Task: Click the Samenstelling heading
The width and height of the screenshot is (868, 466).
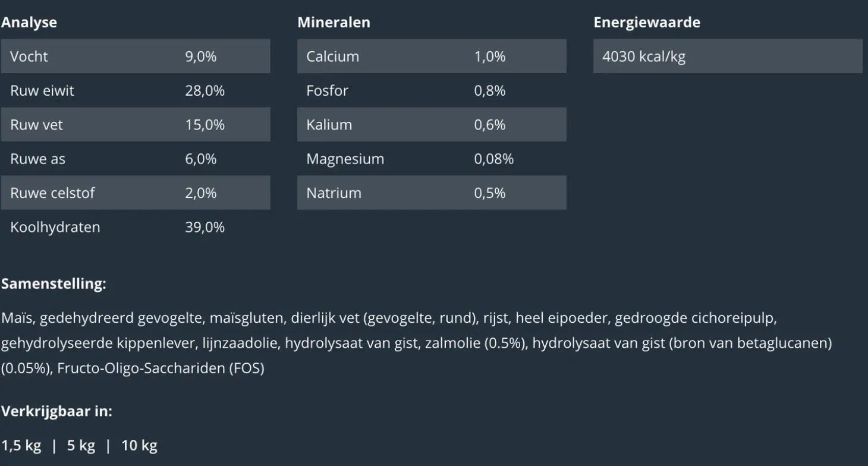Action: [54, 284]
